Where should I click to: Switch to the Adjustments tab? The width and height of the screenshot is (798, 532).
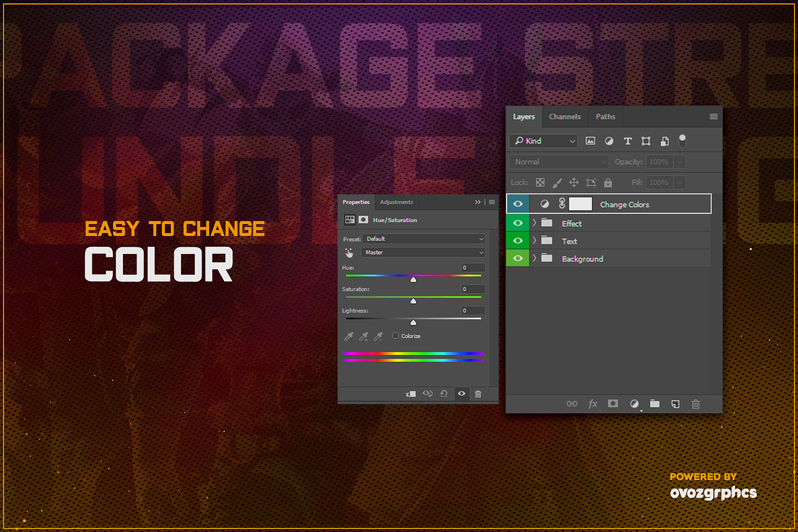pos(396,202)
